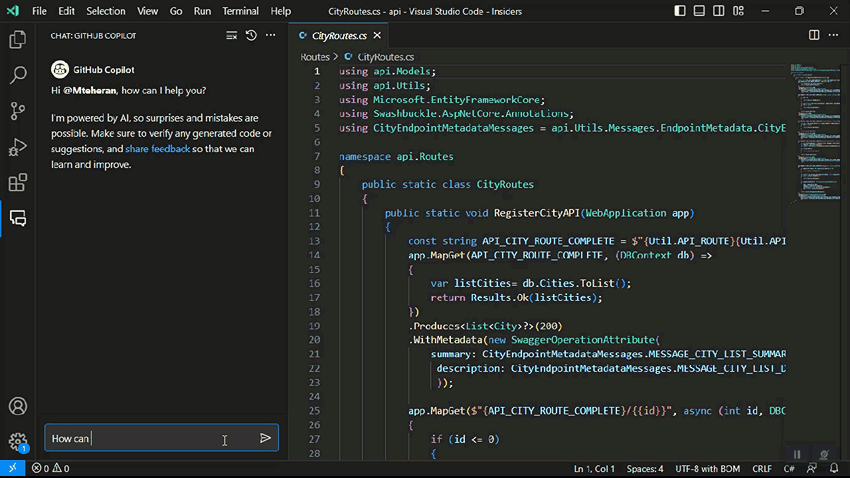
Task: Open the Accounts icon
Action: coord(17,406)
